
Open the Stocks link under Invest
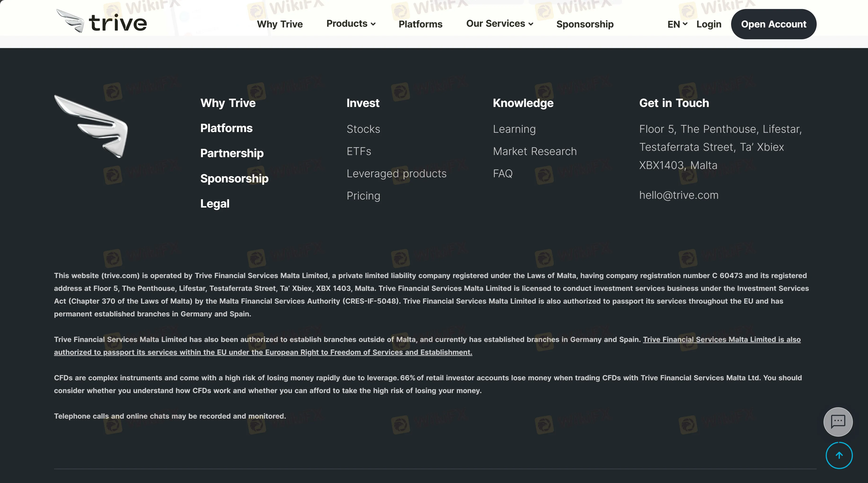tap(363, 129)
